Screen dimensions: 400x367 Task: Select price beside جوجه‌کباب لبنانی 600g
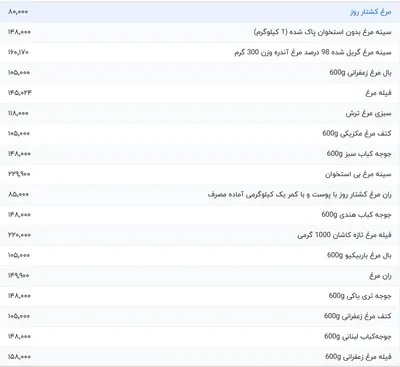[19, 336]
